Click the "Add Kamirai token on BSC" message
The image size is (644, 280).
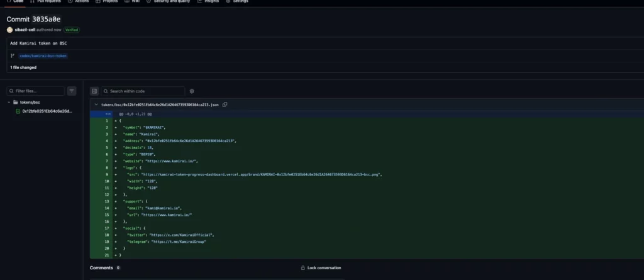pos(38,43)
